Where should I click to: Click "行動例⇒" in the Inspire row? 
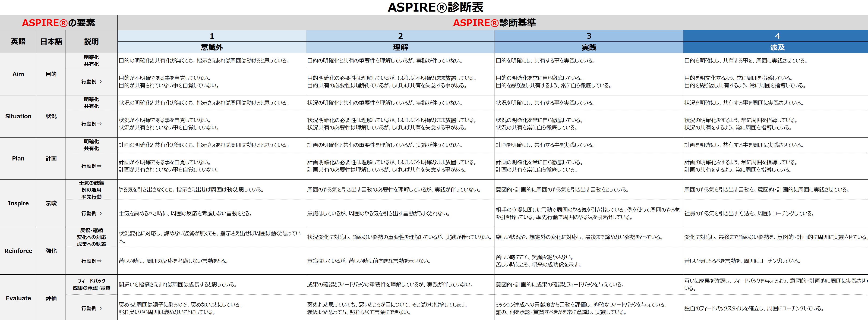pos(91,213)
